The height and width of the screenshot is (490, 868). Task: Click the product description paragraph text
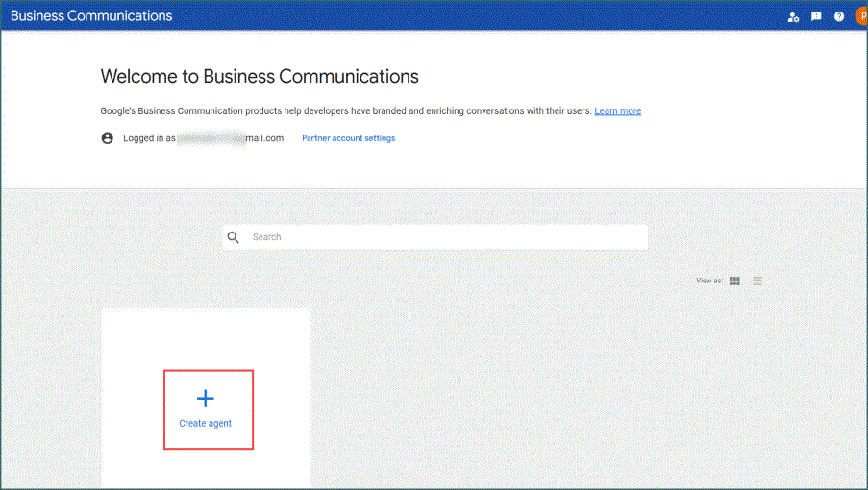(346, 111)
